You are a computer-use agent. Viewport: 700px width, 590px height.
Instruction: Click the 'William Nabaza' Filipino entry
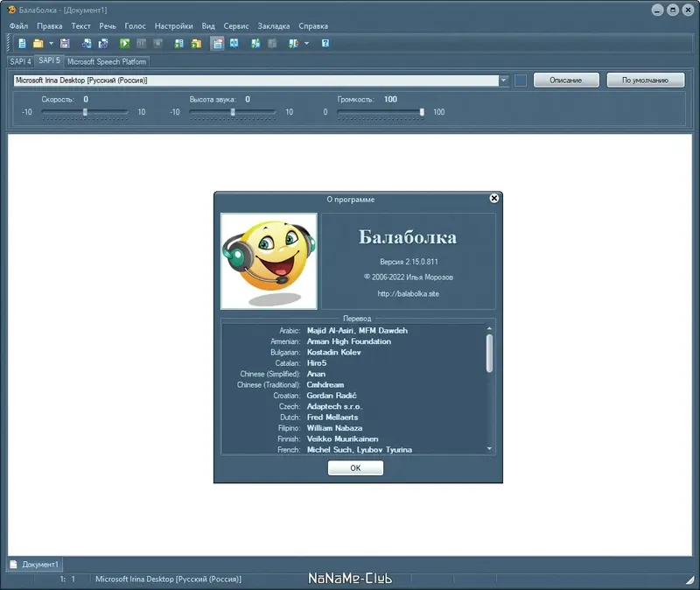pos(334,428)
